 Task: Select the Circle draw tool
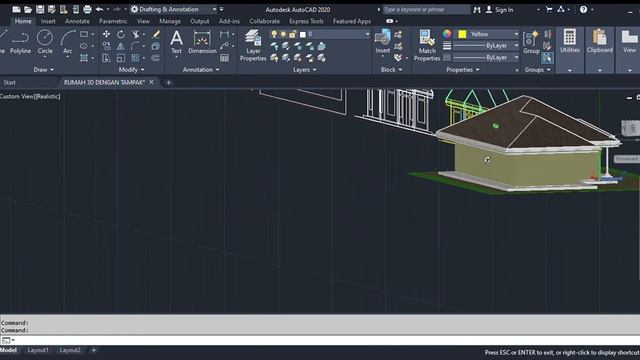(45, 42)
